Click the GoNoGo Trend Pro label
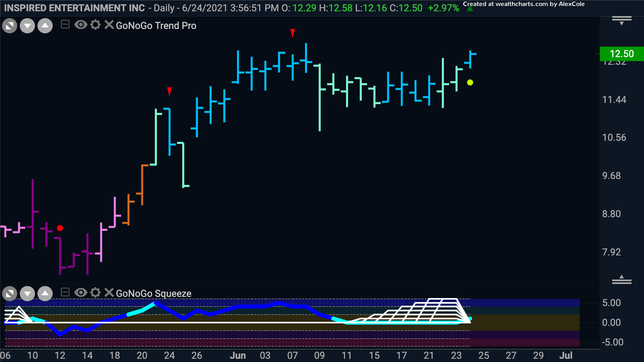 pyautogui.click(x=156, y=26)
